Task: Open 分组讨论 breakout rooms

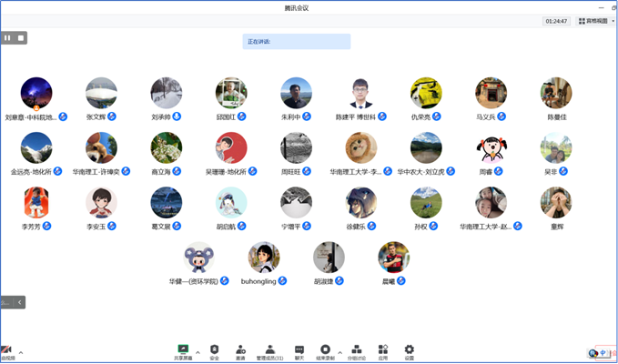Action: point(356,350)
